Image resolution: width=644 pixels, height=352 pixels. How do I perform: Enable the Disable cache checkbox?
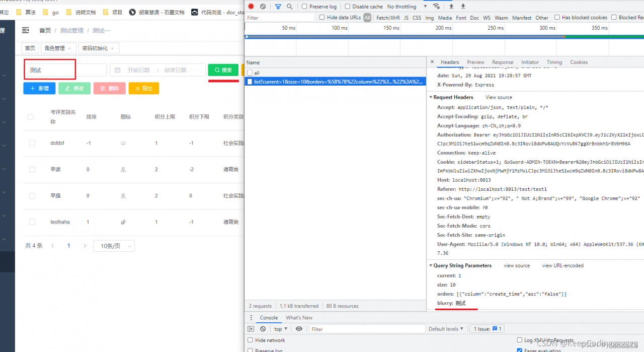coord(348,7)
